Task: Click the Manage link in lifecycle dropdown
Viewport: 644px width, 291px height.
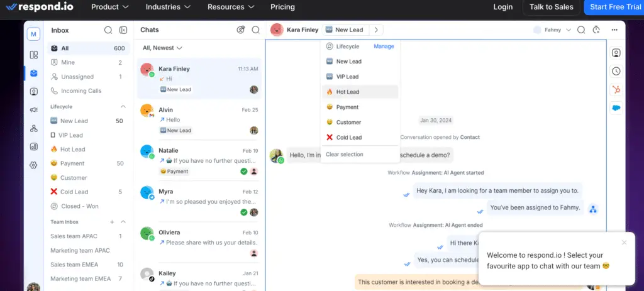Action: [x=384, y=47]
